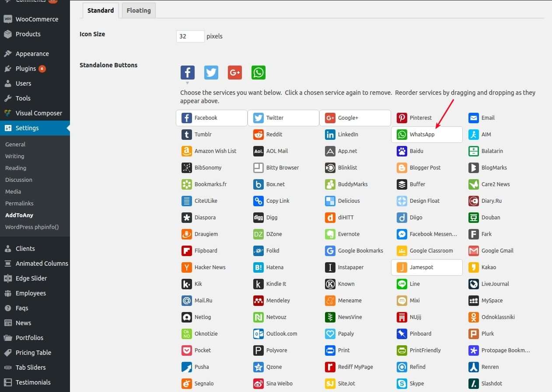The image size is (552, 392).
Task: Add the Google Classroom service
Action: tap(426, 251)
